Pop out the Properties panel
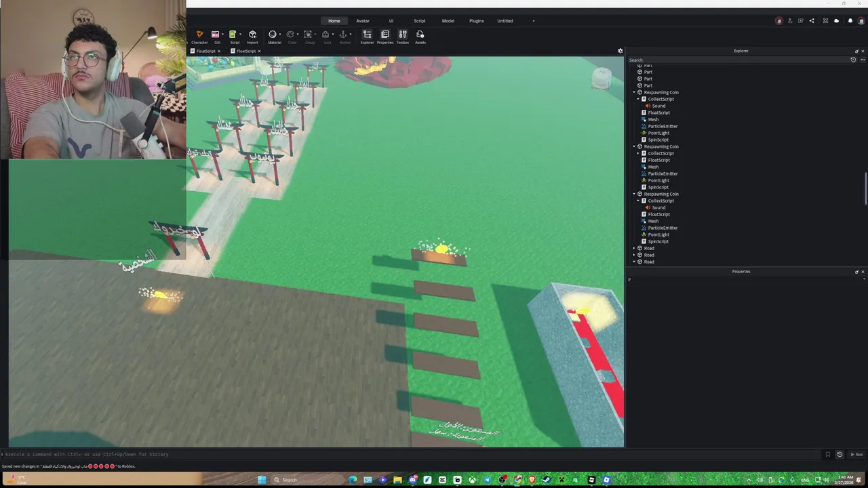The width and height of the screenshot is (868, 488). [x=856, y=272]
